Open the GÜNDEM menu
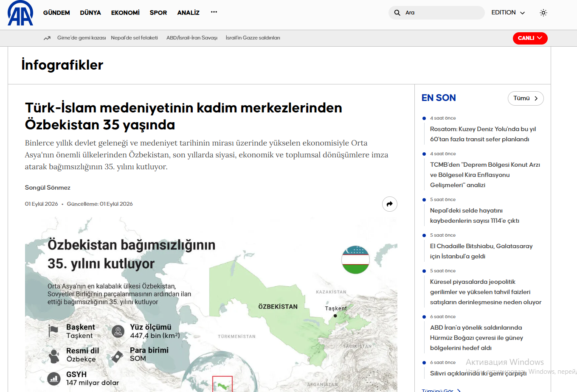 56,13
